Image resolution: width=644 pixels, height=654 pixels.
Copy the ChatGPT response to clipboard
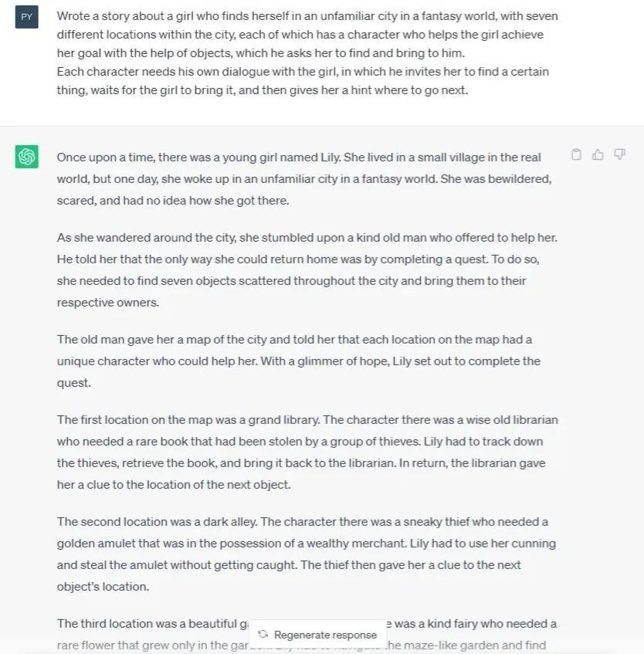point(576,154)
